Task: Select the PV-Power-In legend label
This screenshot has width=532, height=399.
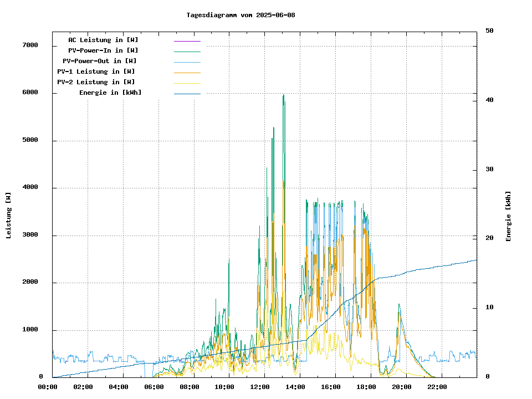Action: coord(107,50)
